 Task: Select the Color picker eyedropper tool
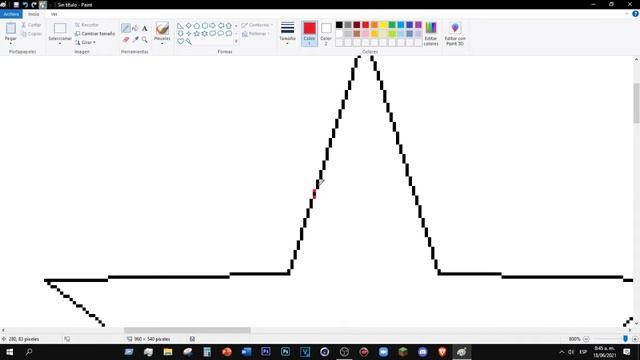pyautogui.click(x=135, y=40)
